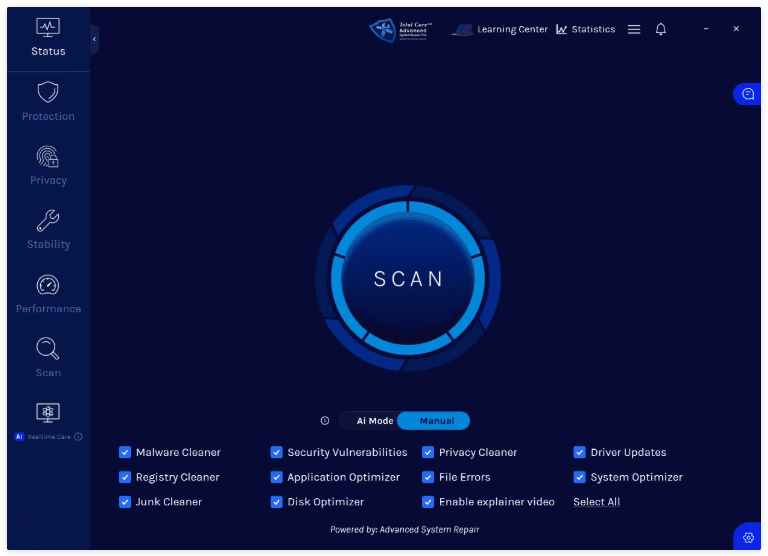
Task: Uncheck the Application Optimizer checkbox
Action: point(277,477)
